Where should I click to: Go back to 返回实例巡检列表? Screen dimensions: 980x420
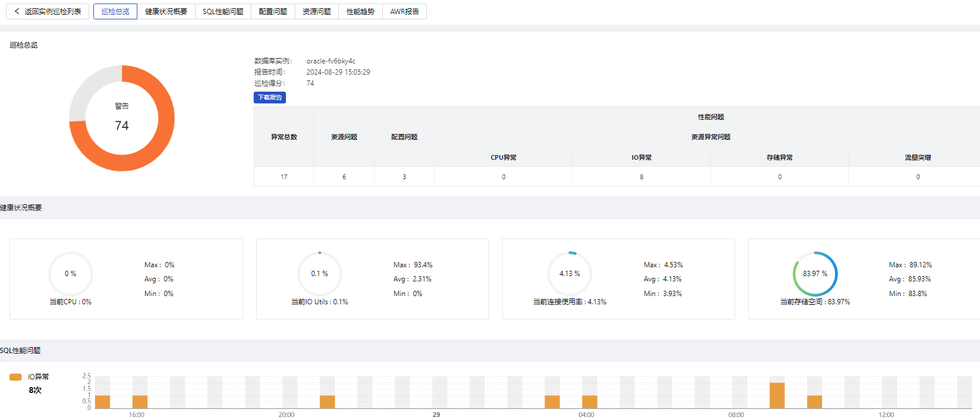[x=48, y=11]
